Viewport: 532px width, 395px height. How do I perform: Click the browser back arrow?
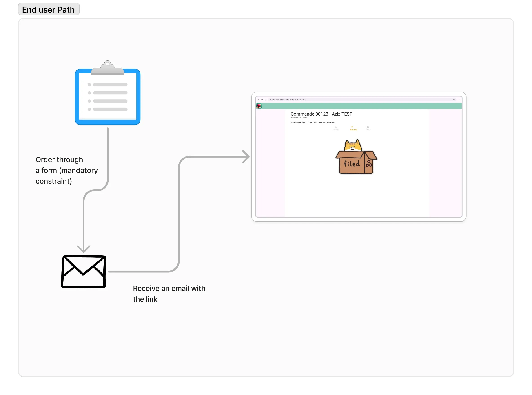[258, 99]
